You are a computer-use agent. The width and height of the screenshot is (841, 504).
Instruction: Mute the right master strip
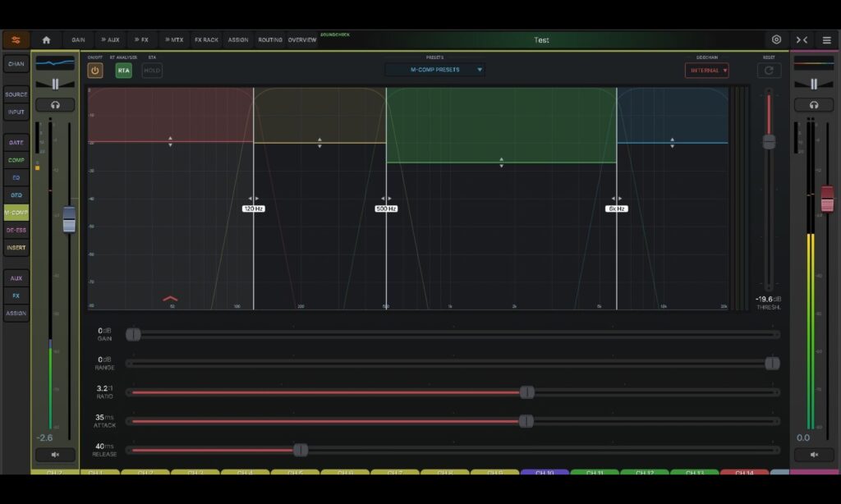814,455
